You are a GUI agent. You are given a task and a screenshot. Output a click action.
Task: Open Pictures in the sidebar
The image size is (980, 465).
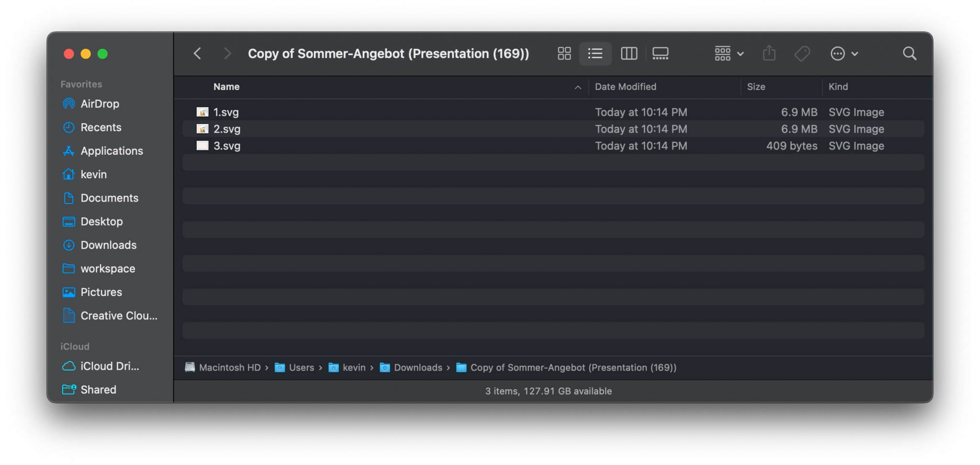click(101, 291)
